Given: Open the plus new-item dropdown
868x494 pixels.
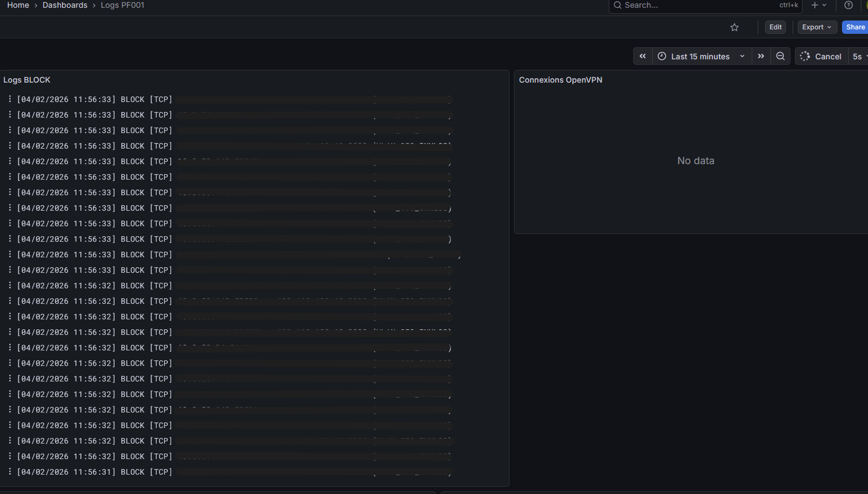Looking at the screenshot, I should pos(819,5).
